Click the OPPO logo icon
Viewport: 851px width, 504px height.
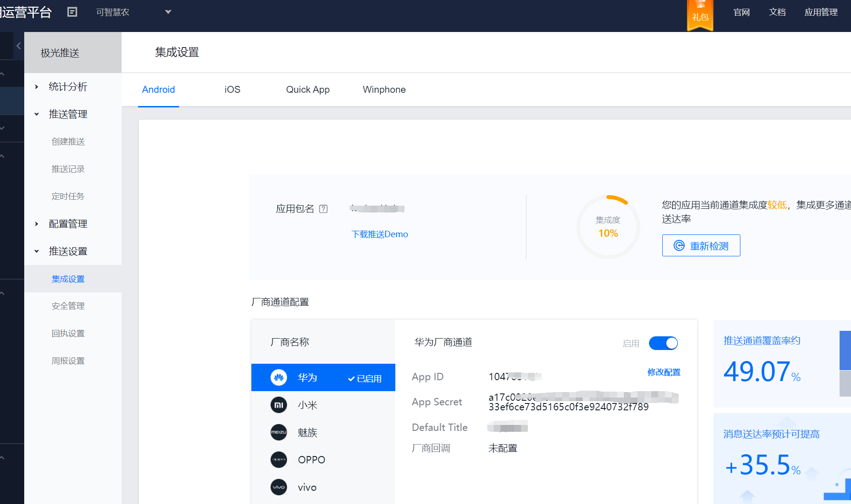pos(279,460)
